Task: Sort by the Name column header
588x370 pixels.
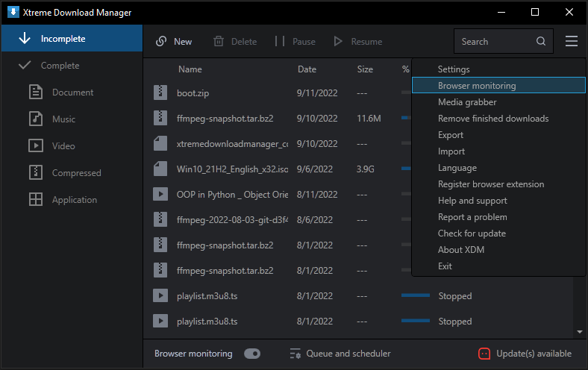Action: (190, 69)
